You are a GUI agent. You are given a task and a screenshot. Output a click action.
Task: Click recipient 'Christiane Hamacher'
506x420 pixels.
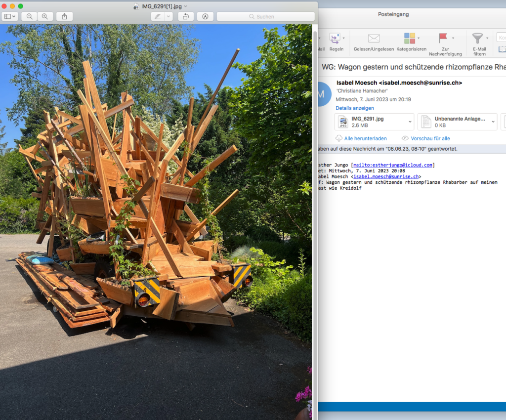click(362, 91)
